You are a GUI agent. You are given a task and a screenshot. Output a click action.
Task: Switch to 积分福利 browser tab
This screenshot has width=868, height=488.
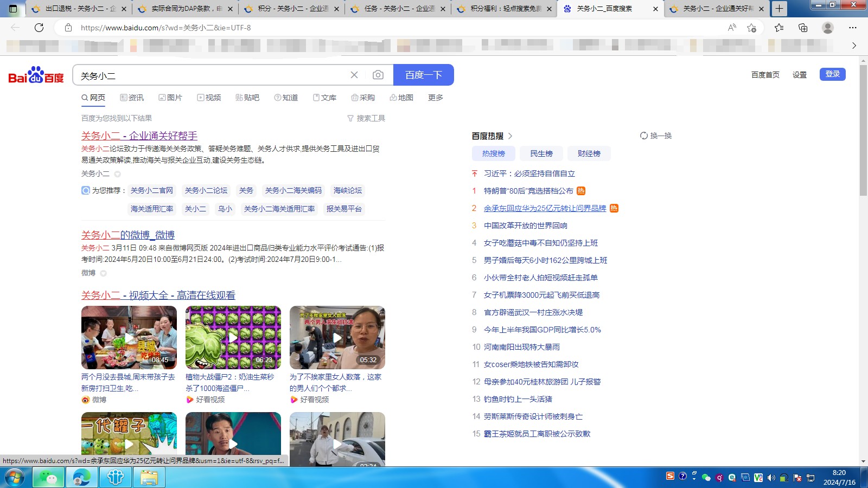coord(505,9)
